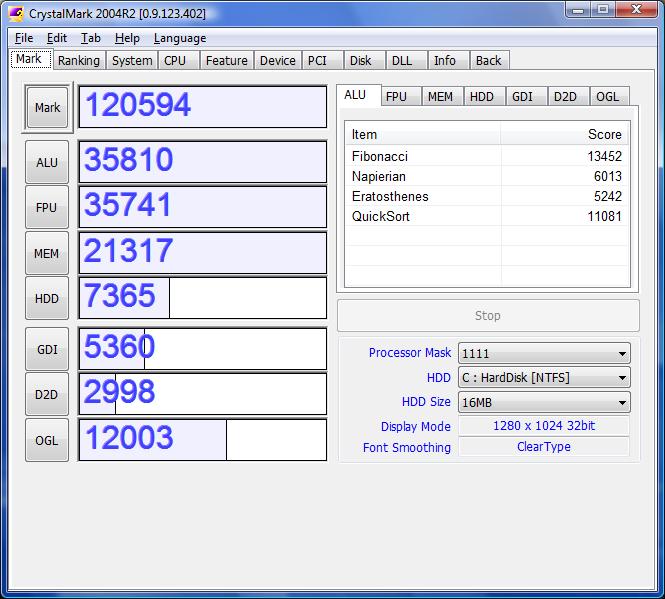665x599 pixels.
Task: Click the total Mark score 120594
Action: click(203, 106)
